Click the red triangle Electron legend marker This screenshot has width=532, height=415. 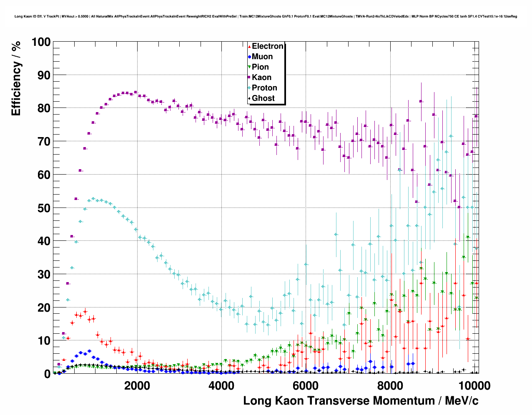(x=249, y=46)
